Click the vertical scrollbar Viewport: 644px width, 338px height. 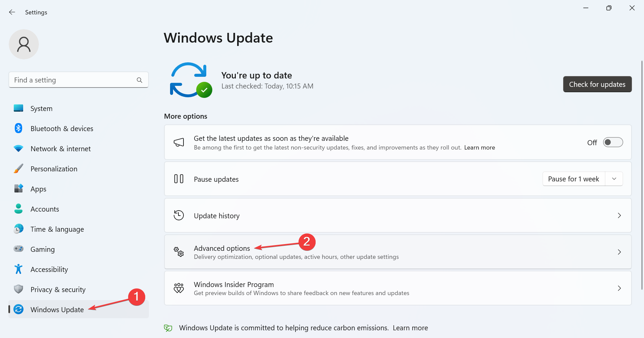pos(642,174)
